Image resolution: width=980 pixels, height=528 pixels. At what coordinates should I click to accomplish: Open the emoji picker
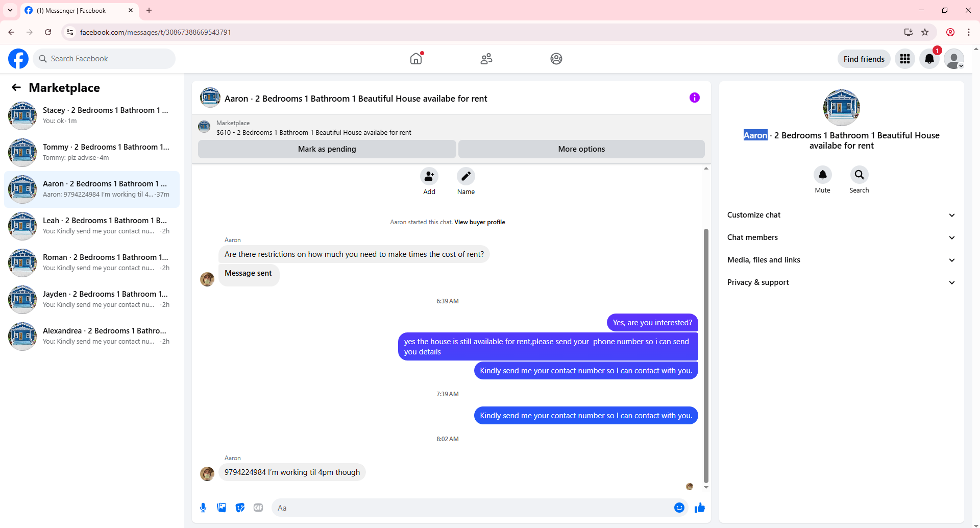[x=679, y=508]
